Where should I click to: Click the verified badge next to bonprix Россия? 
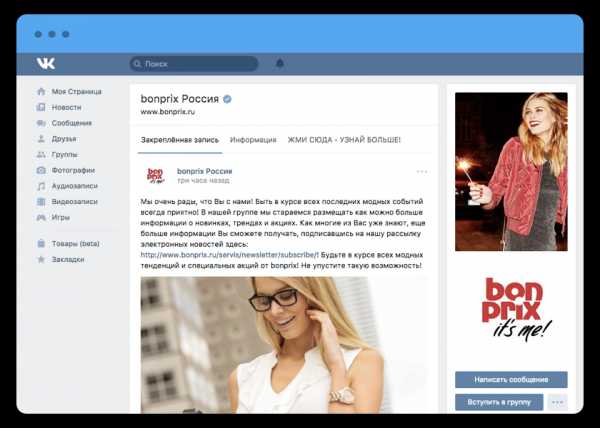coord(227,99)
